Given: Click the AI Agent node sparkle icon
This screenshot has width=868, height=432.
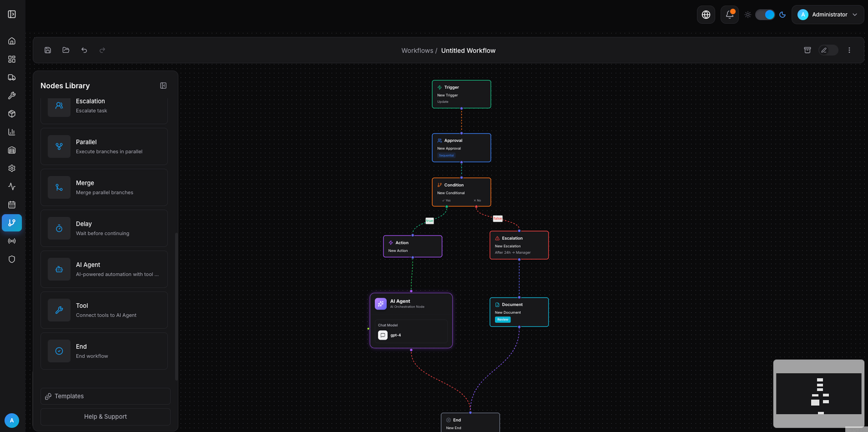Looking at the screenshot, I should pyautogui.click(x=381, y=304).
